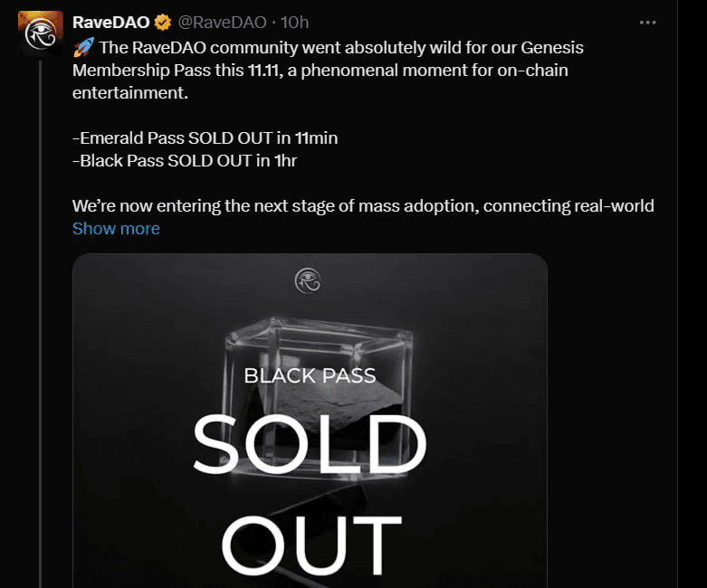Open the @RaveDAO handle link
Screen dimensions: 707x588
[223, 23]
